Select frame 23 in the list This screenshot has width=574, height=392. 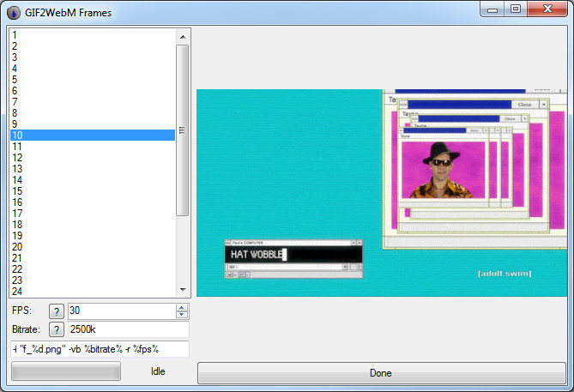[93, 280]
